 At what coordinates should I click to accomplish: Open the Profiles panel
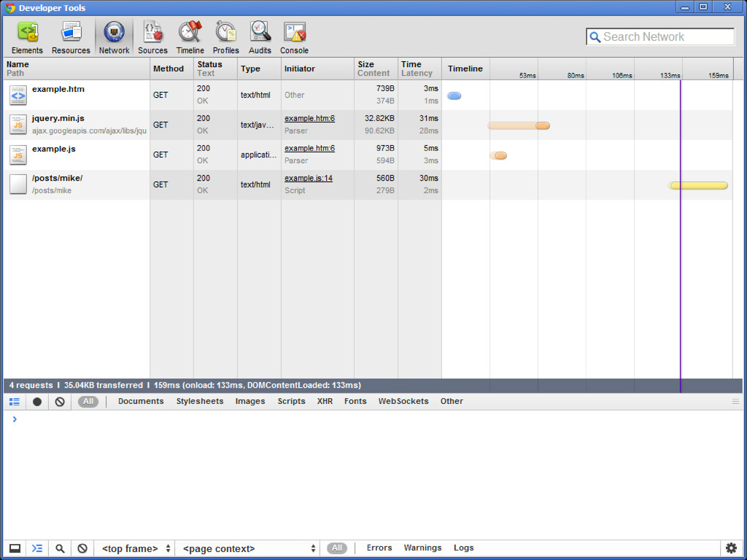pyautogui.click(x=226, y=38)
